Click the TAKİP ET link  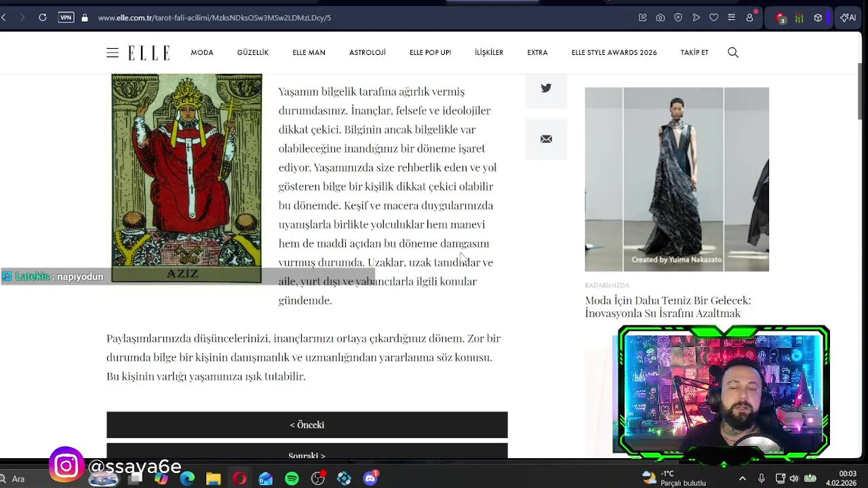(694, 52)
